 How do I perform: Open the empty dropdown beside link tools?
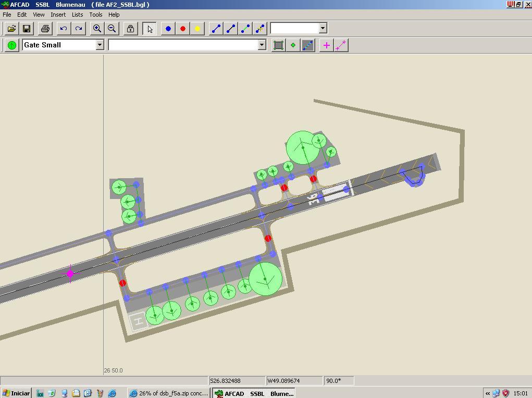click(x=323, y=28)
